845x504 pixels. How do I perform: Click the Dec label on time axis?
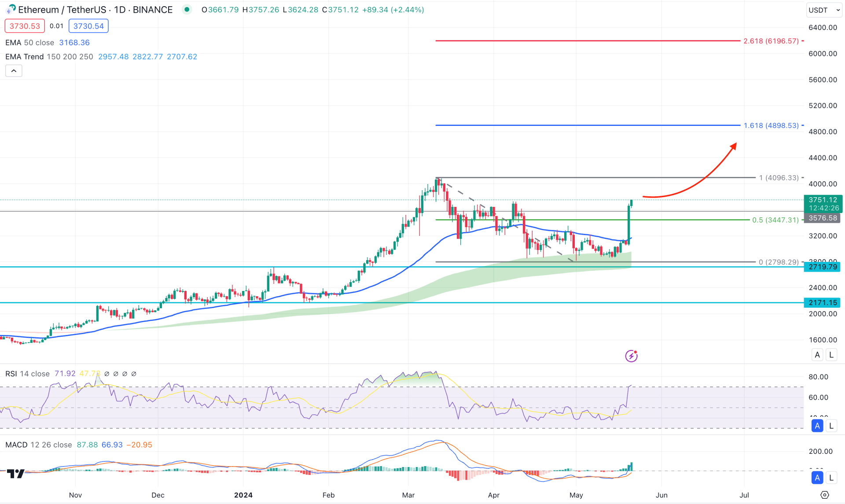[x=158, y=495]
